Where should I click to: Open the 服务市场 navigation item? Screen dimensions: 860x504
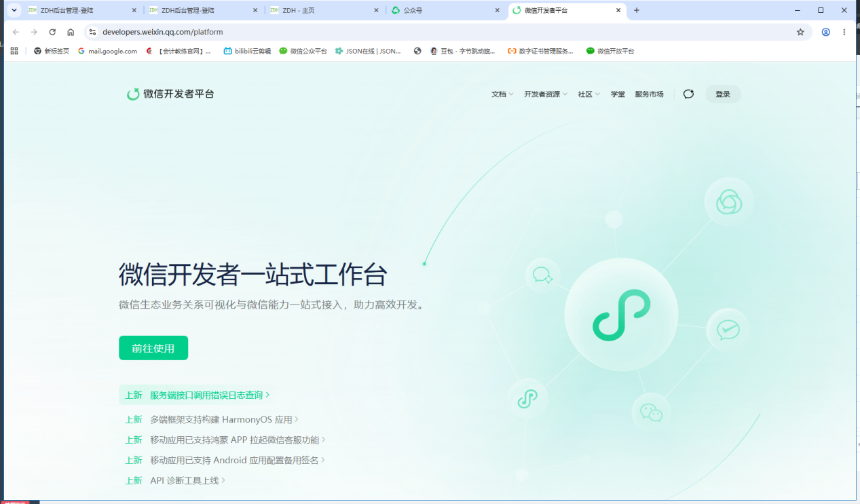649,94
